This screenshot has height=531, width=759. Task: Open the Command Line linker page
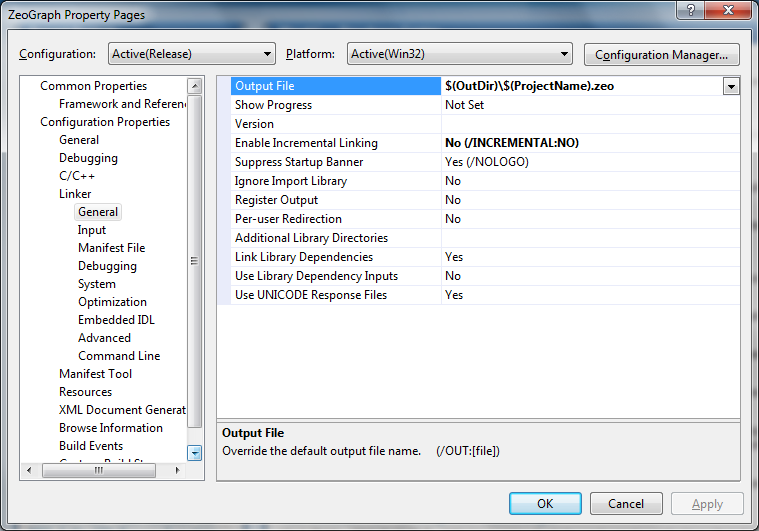119,356
